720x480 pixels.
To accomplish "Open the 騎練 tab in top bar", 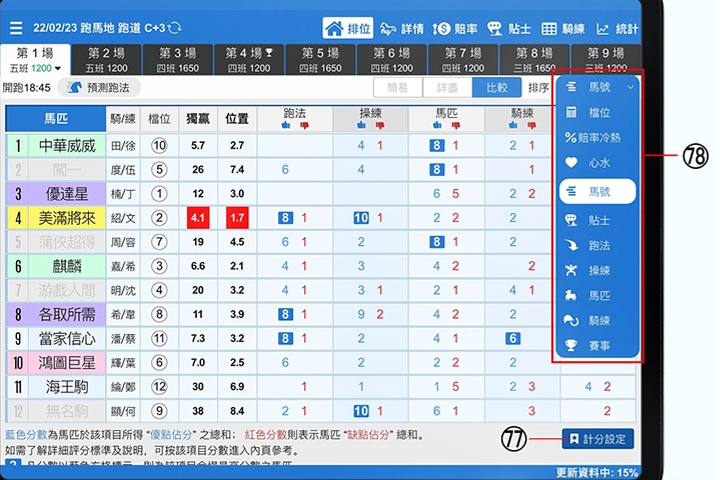I will coord(563,29).
